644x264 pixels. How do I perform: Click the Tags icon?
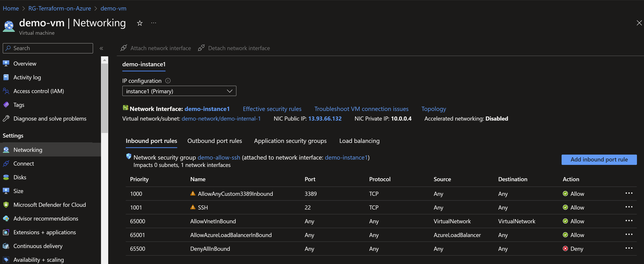[6, 105]
